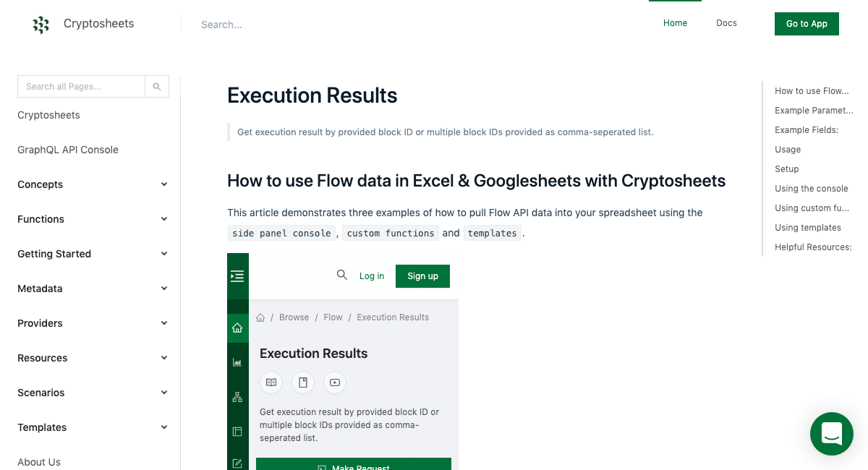Click the hierarchy sitemap icon in embedded sidebar

pos(238,396)
